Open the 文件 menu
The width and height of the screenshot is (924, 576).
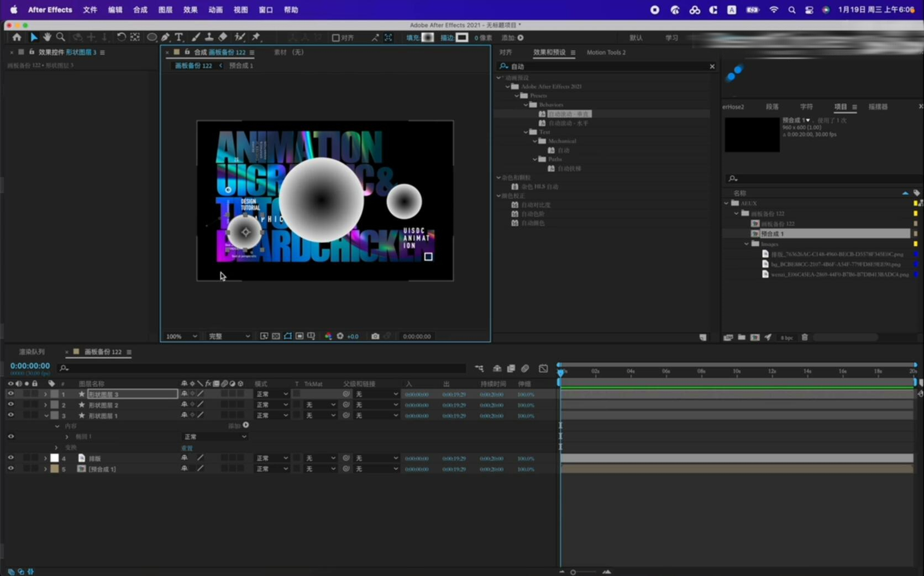click(x=90, y=9)
